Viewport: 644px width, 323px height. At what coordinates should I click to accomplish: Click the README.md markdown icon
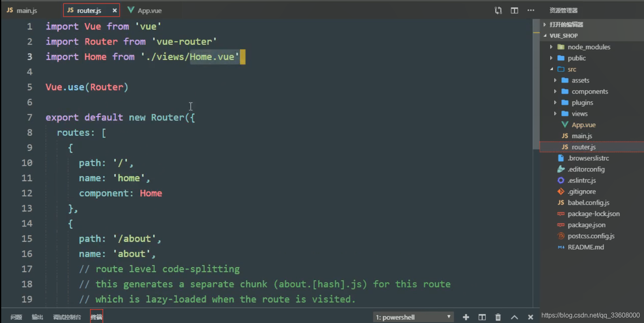(561, 247)
